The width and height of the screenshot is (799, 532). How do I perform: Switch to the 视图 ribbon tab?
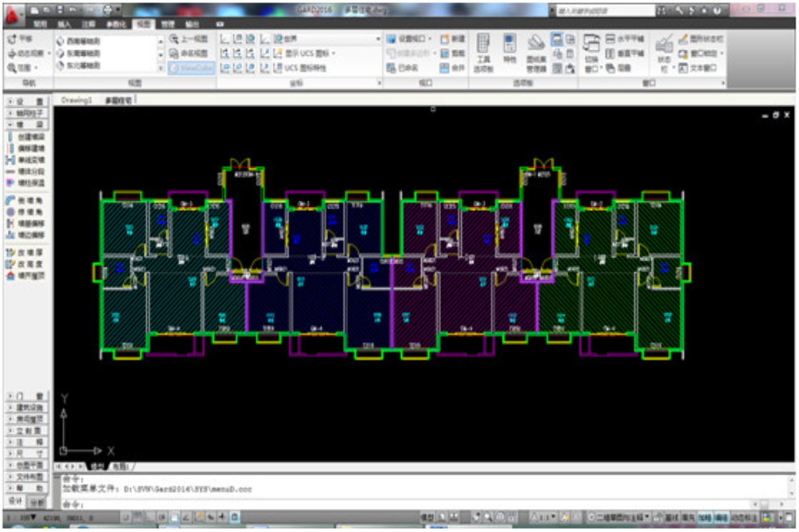143,25
